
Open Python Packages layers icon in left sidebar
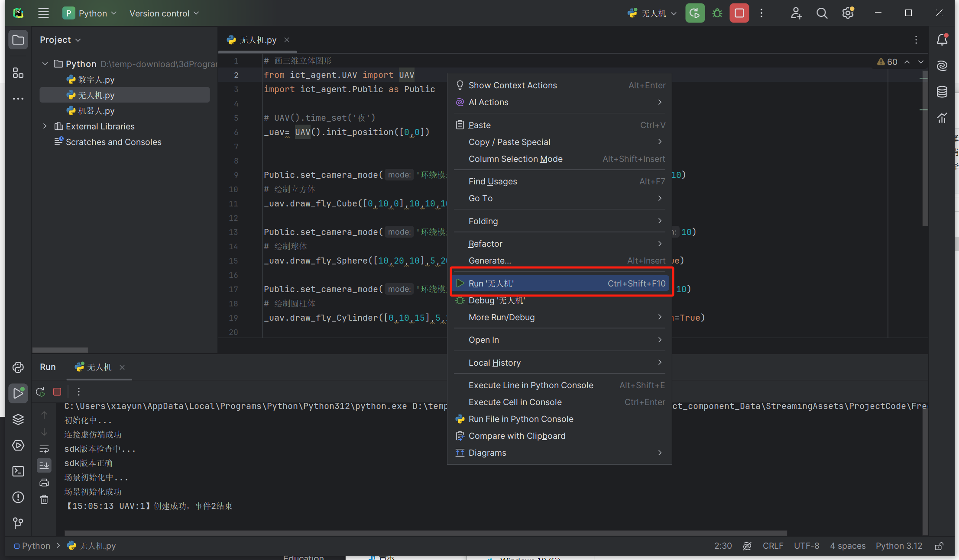pyautogui.click(x=18, y=419)
